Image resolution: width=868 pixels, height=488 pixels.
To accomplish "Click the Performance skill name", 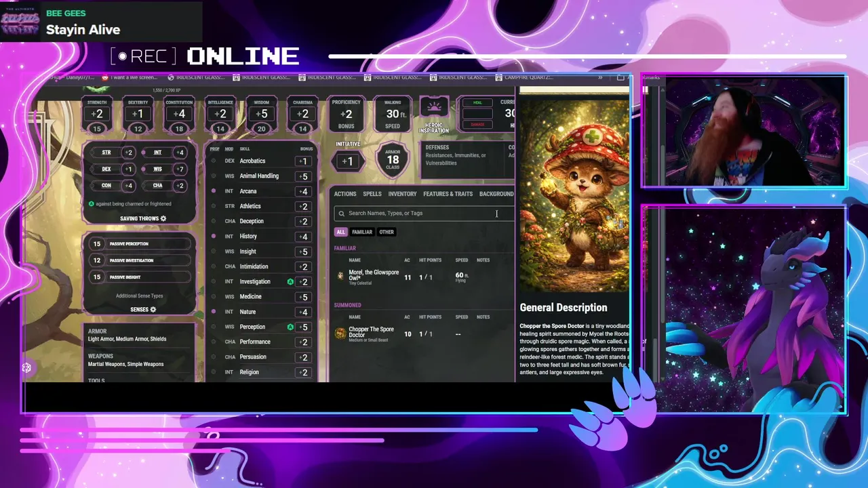I will click(x=255, y=342).
